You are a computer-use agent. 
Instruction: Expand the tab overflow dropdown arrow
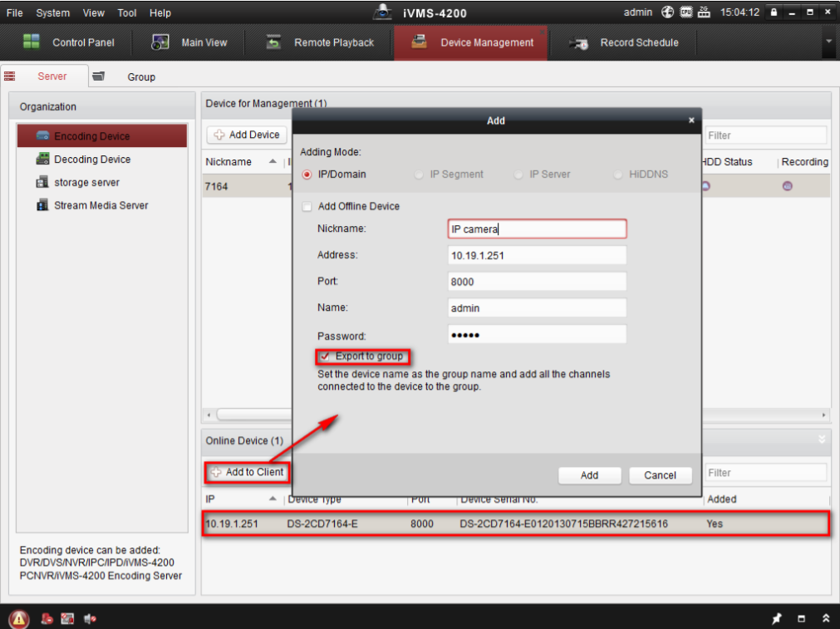[828, 42]
